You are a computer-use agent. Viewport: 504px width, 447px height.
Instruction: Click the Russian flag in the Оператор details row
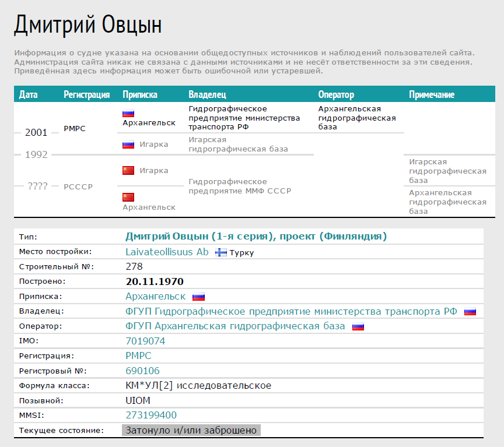[358, 327]
